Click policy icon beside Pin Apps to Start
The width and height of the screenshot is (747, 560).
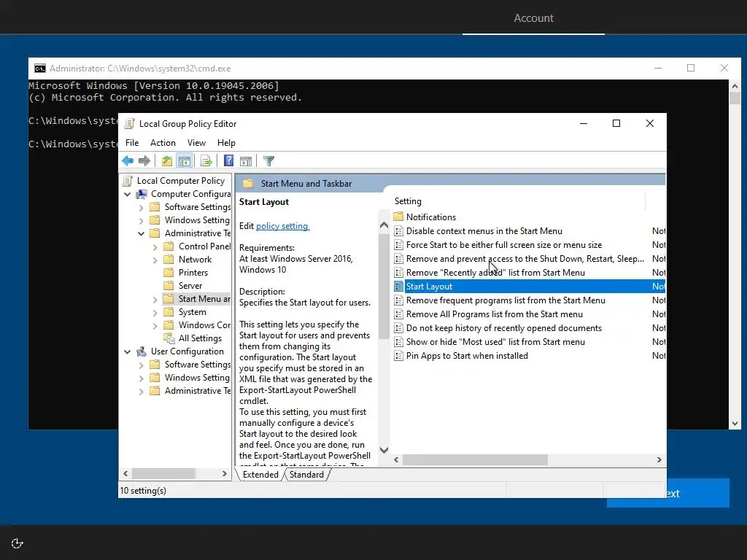pyautogui.click(x=399, y=356)
